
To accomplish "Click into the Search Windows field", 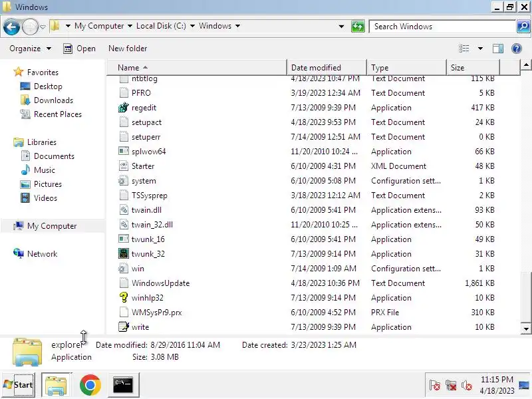I will [442, 27].
